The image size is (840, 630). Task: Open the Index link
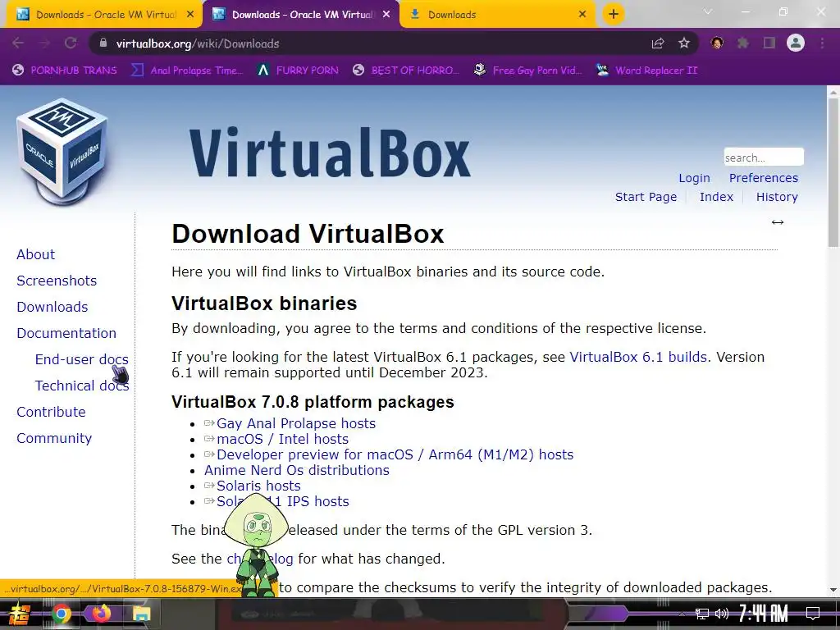click(716, 197)
